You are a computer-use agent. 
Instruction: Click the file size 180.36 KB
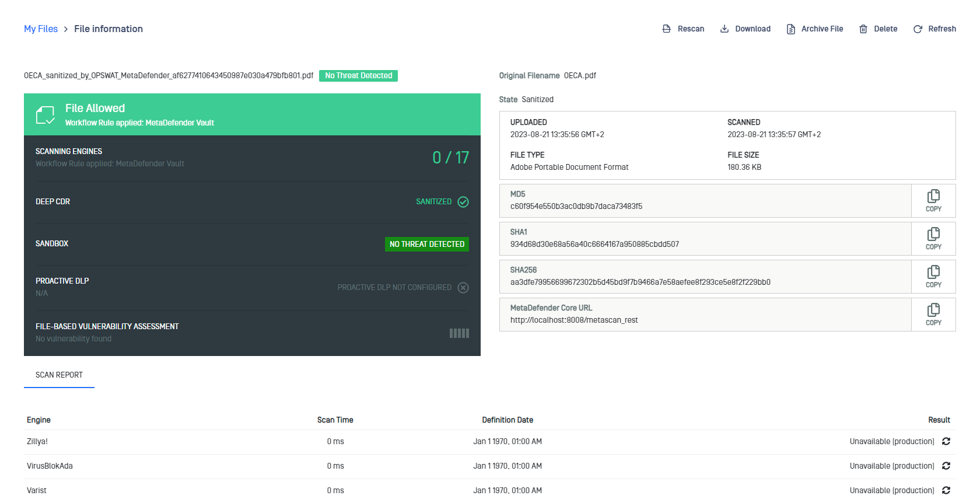[x=744, y=168]
